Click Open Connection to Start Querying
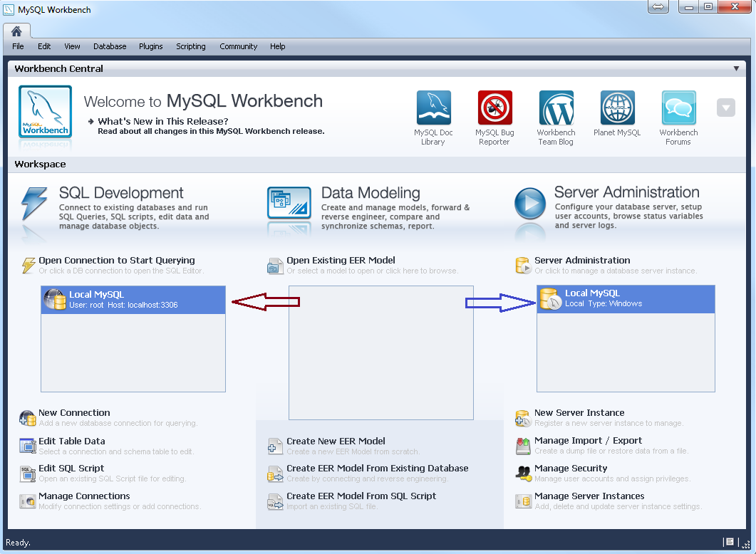 pyautogui.click(x=117, y=260)
